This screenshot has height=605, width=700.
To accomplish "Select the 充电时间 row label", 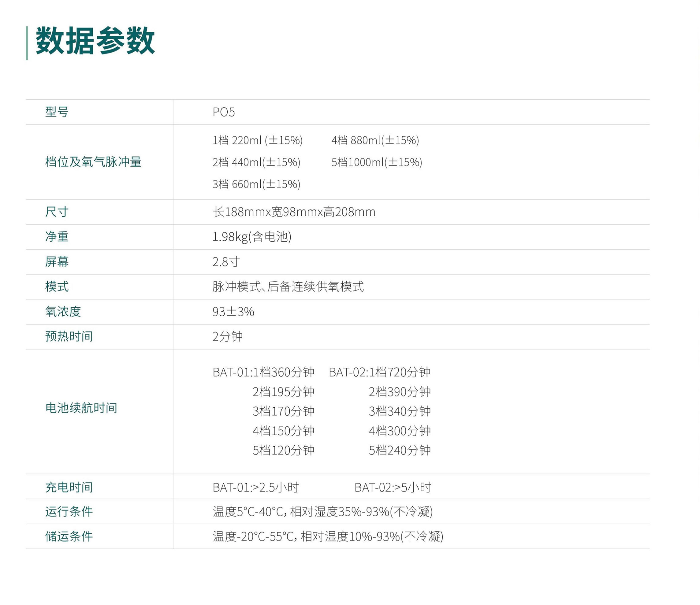I will pyautogui.click(x=69, y=488).
